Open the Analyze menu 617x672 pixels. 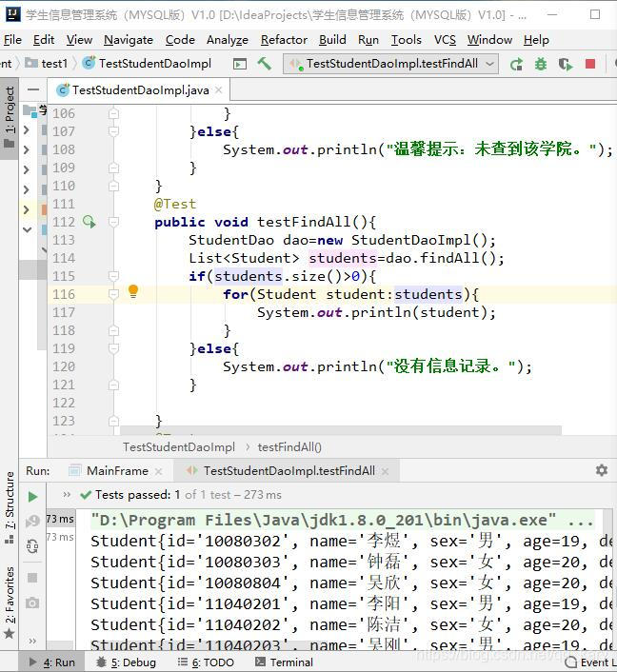[228, 40]
